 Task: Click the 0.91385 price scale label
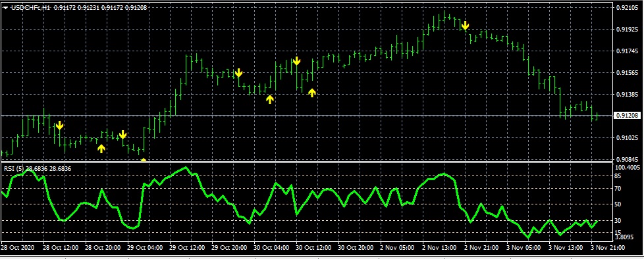[x=627, y=95]
